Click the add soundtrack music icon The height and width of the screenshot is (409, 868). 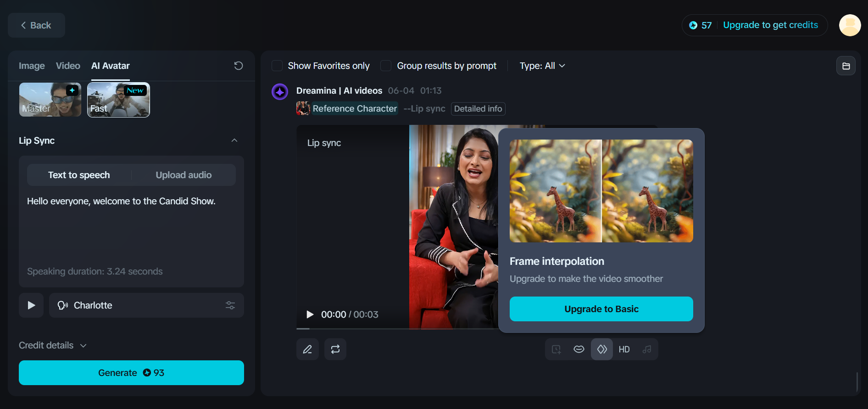point(647,349)
